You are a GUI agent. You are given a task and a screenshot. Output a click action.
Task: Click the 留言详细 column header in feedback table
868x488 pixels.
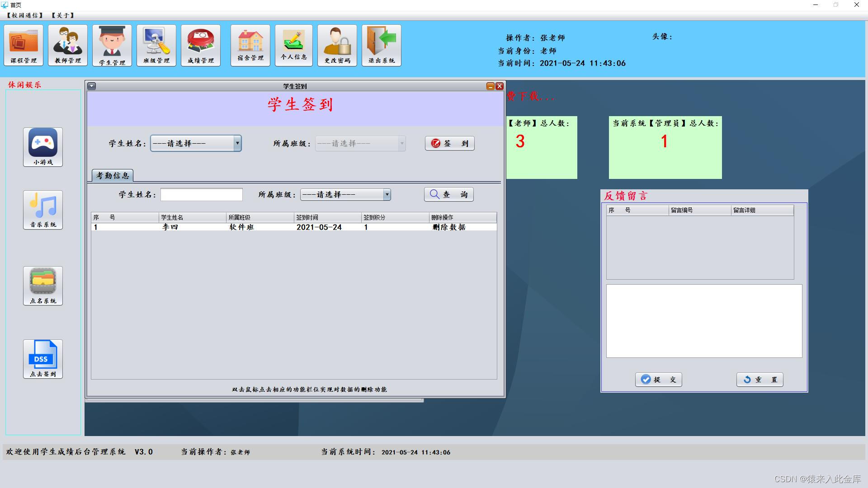tap(762, 210)
